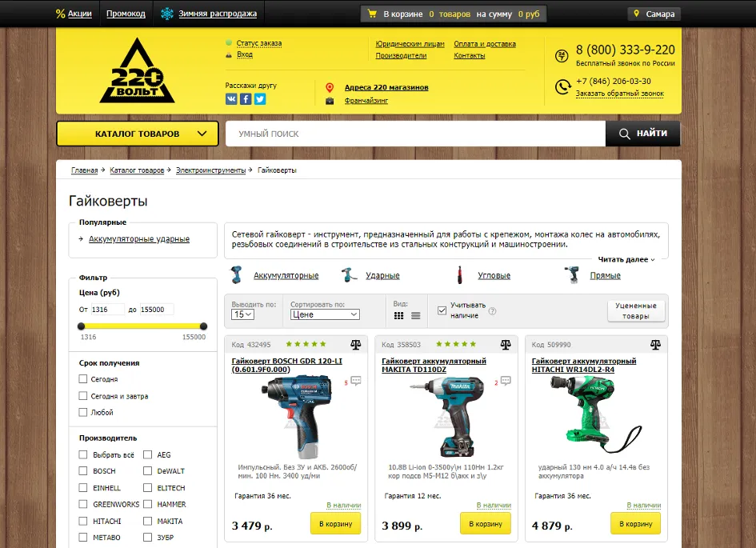Click the snowflake winter sale icon
756x548 pixels.
(x=167, y=14)
